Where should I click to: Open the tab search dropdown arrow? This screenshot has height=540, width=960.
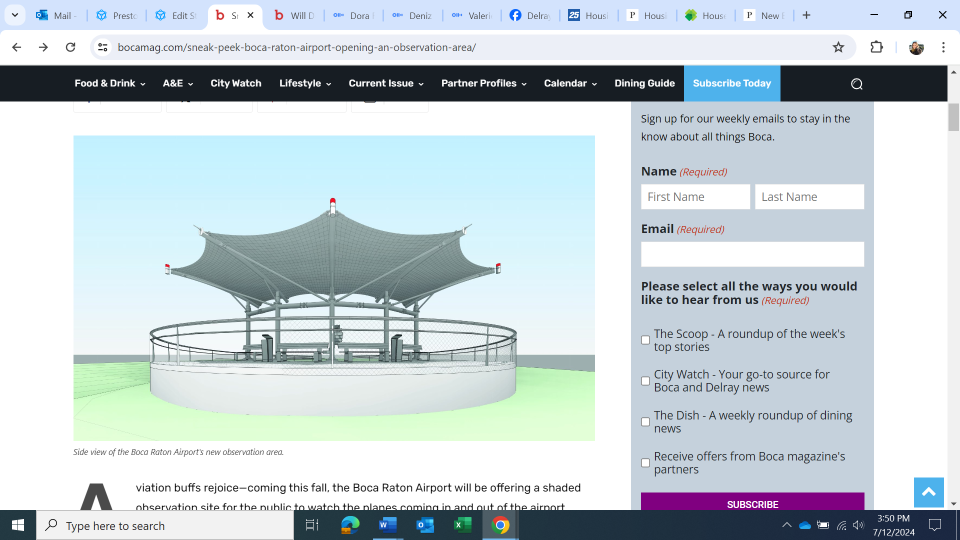tap(15, 15)
